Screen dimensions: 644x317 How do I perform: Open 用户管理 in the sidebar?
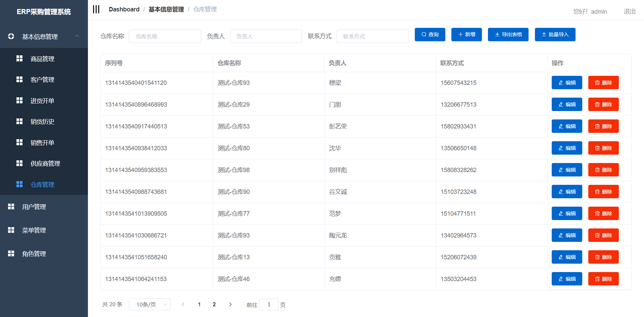34,207
